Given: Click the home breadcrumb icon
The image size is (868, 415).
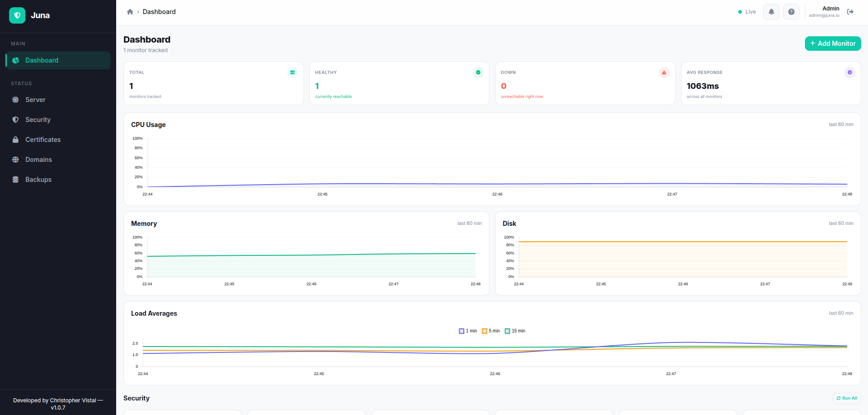Looking at the screenshot, I should (130, 12).
